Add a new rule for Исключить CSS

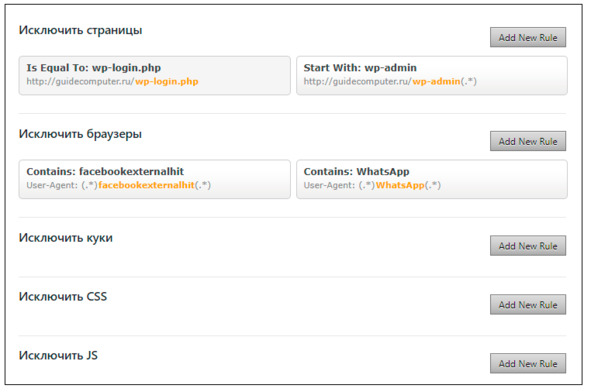click(528, 305)
